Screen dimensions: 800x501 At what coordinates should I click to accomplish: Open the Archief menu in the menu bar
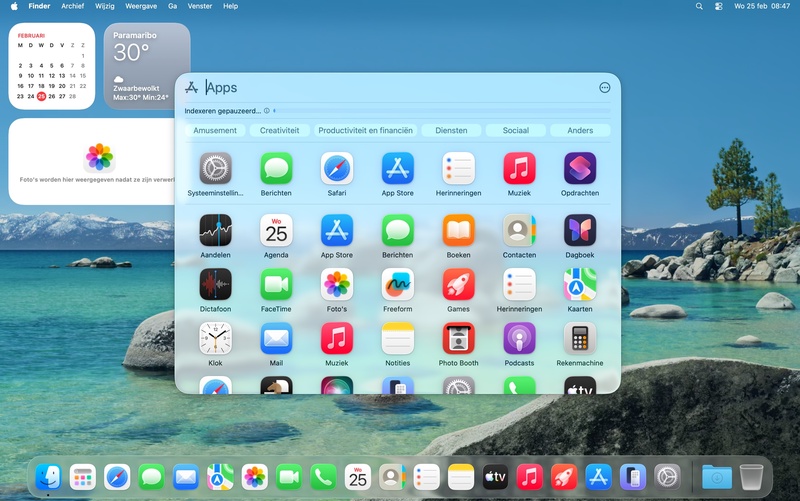[72, 6]
